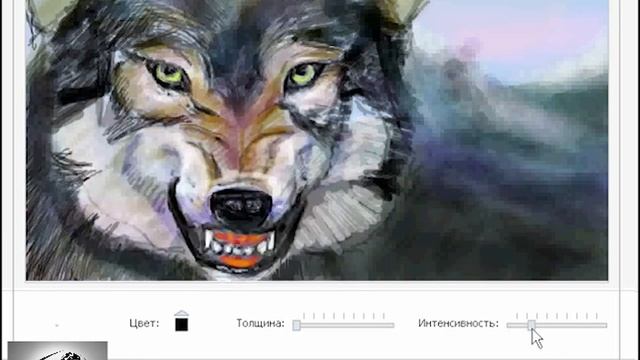
Task: Click the Цвет: label
Action: [144, 324]
